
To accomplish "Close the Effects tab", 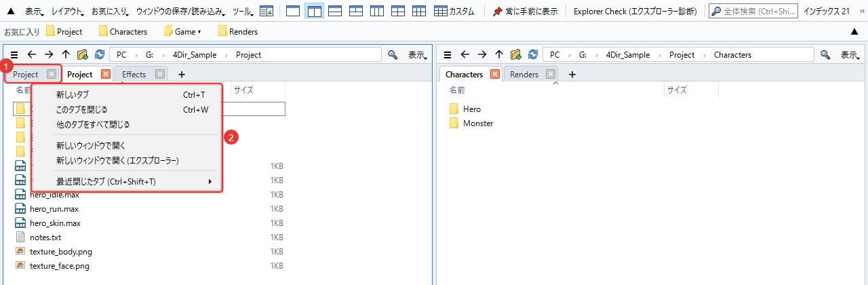I will (x=159, y=75).
